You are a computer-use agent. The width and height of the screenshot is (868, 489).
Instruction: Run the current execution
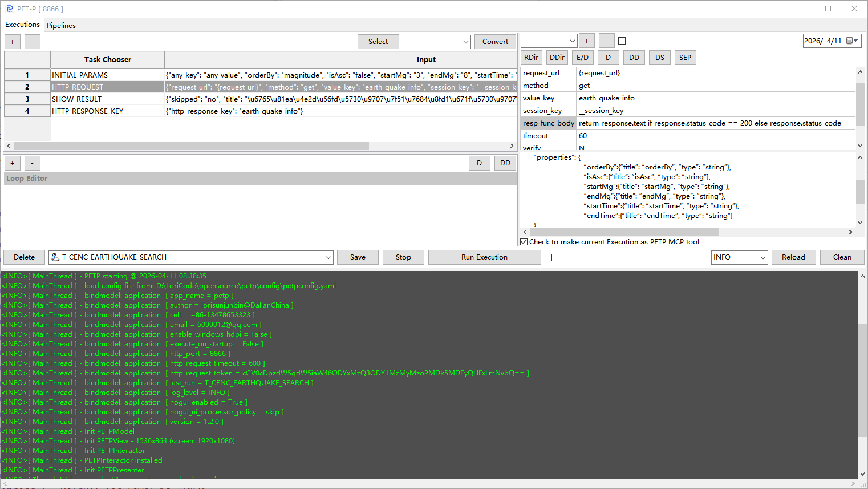click(x=484, y=257)
